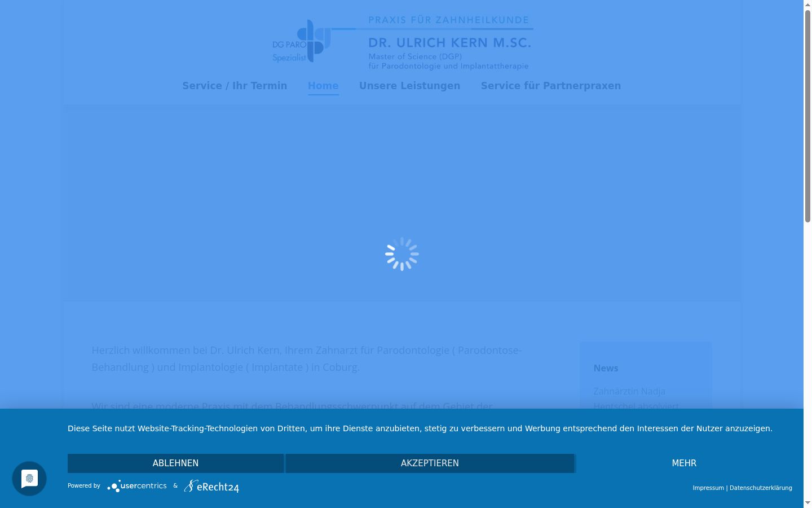Decline tracking with the Ablehnen button
Image resolution: width=812 pixels, height=508 pixels.
pyautogui.click(x=175, y=463)
